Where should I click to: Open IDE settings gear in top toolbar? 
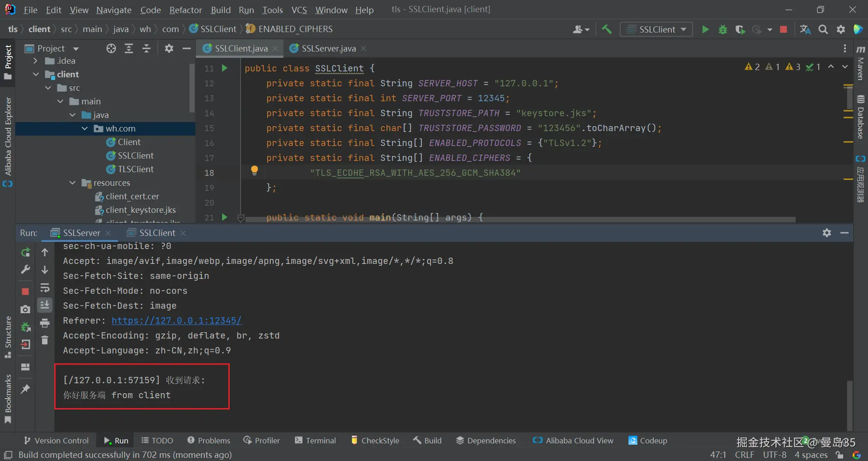[841, 29]
